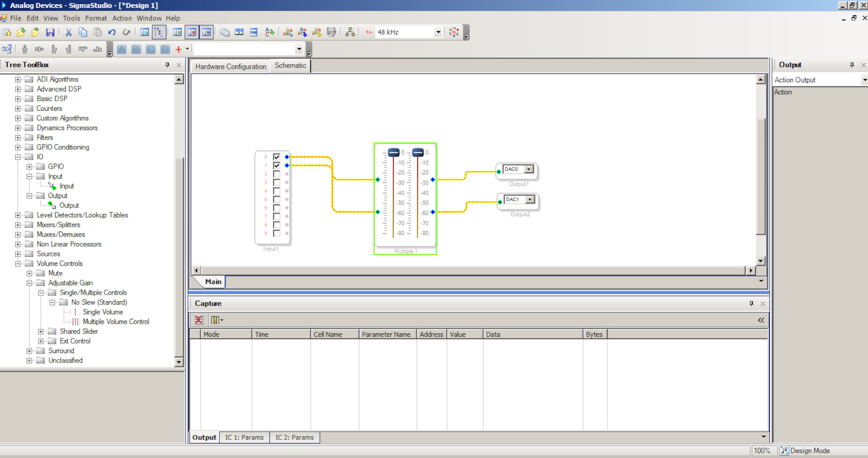Click the schematic vertical scrollbar down arrow
This screenshot has width=868, height=458.
pyautogui.click(x=761, y=261)
